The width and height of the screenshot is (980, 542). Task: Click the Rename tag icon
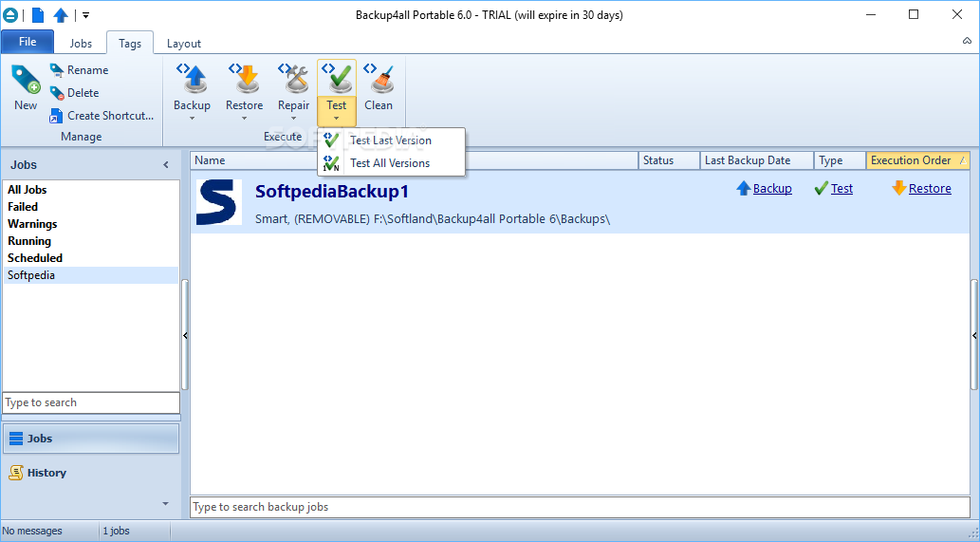point(57,70)
